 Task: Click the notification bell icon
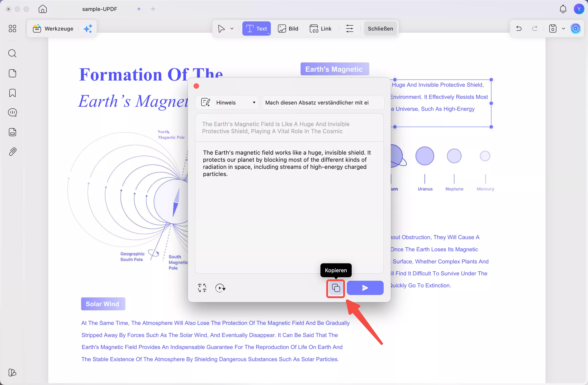(x=563, y=9)
